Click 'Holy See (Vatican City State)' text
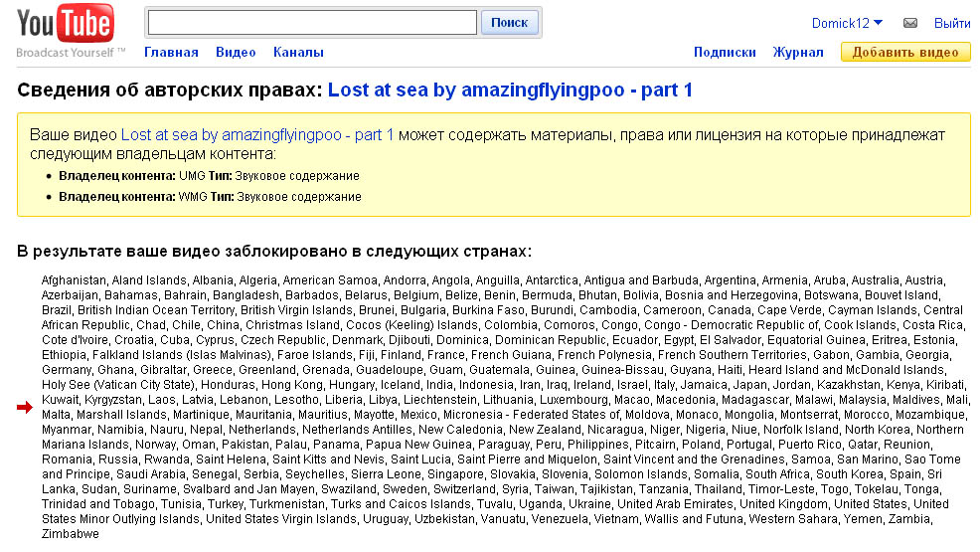 click(118, 385)
